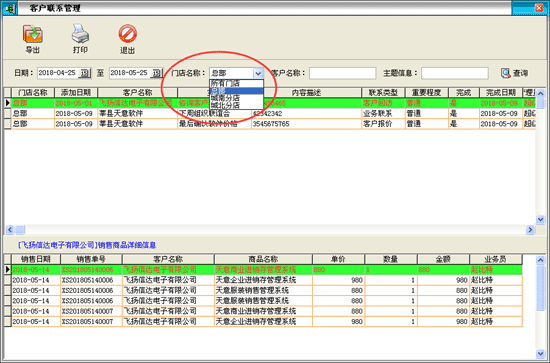The width and height of the screenshot is (550, 363).
Task: Select the cell 最后确认软件价格
Action: (x=214, y=124)
